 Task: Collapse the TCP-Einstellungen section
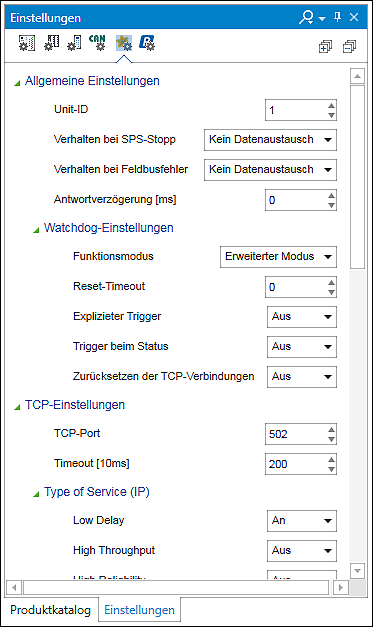(17, 407)
